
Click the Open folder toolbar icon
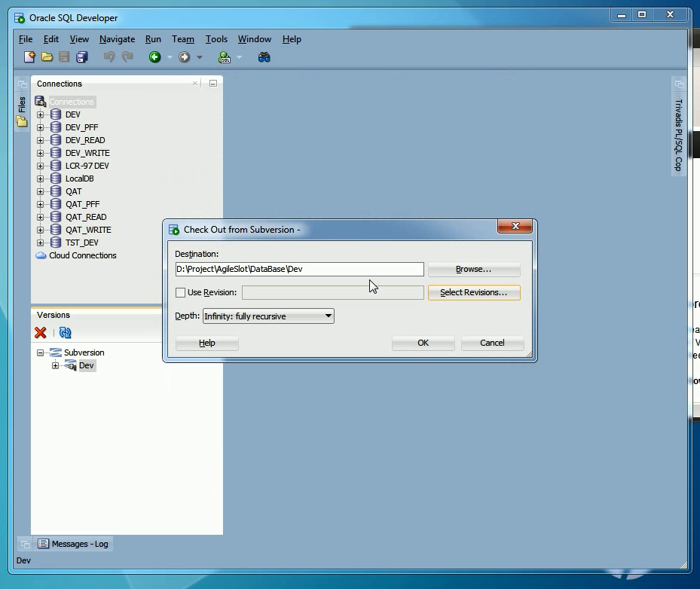click(47, 57)
